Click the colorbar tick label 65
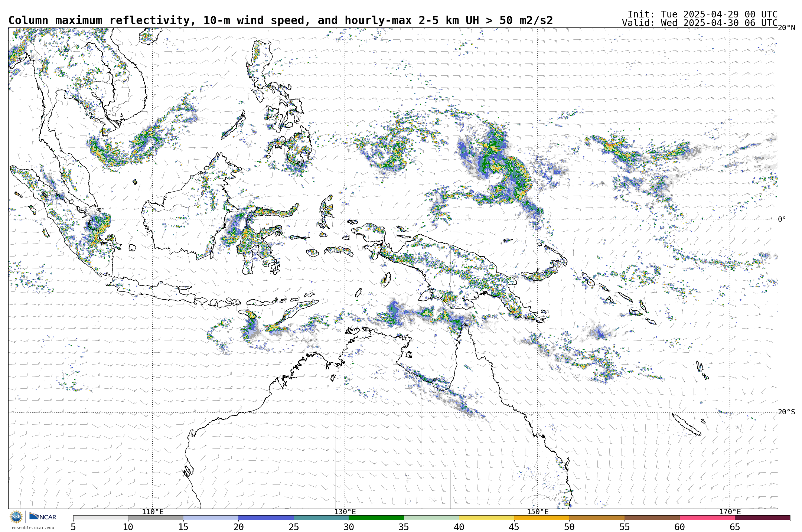802x532 pixels. tap(735, 527)
